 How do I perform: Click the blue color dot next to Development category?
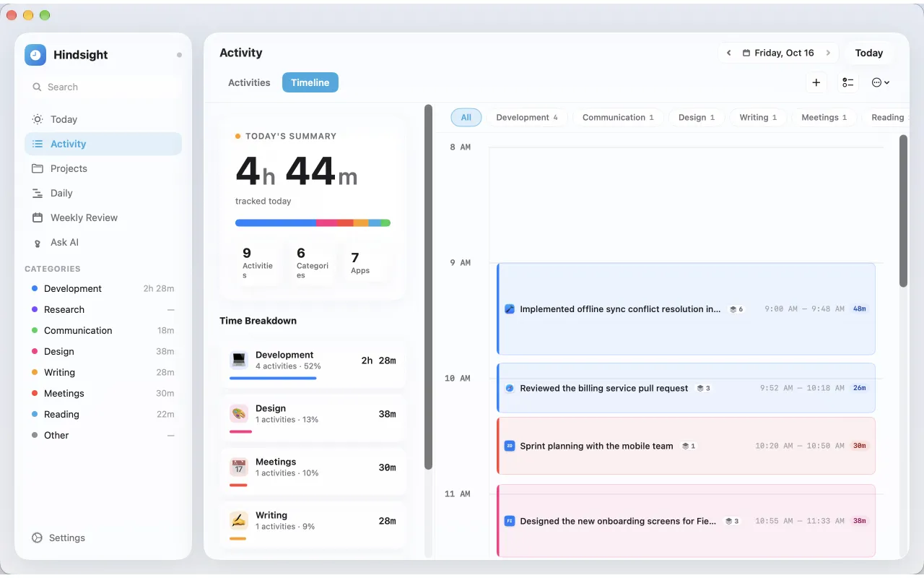coord(35,288)
